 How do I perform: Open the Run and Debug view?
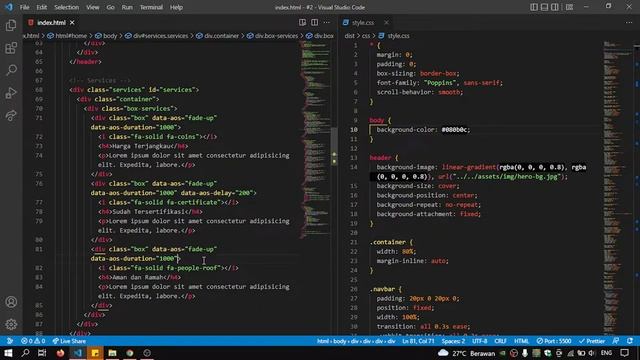(x=11, y=93)
